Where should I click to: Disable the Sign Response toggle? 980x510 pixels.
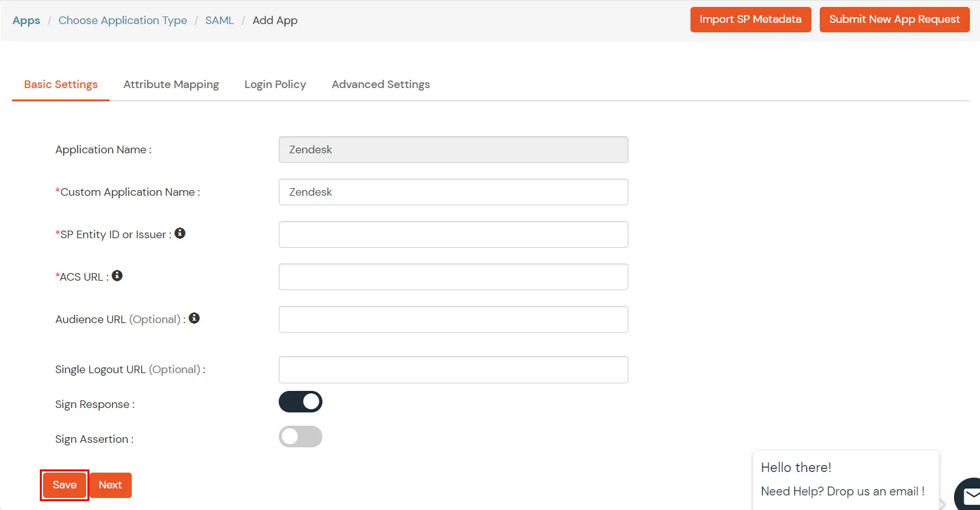pyautogui.click(x=300, y=402)
